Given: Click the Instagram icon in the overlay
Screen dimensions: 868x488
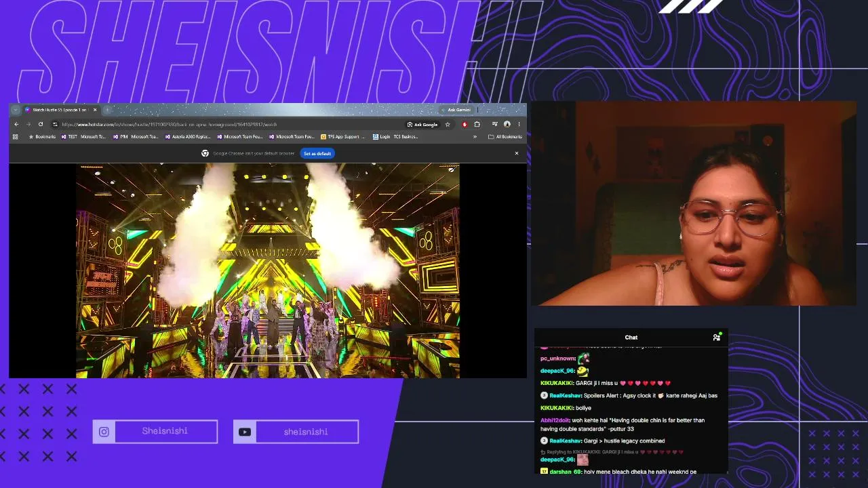Looking at the screenshot, I should 104,432.
